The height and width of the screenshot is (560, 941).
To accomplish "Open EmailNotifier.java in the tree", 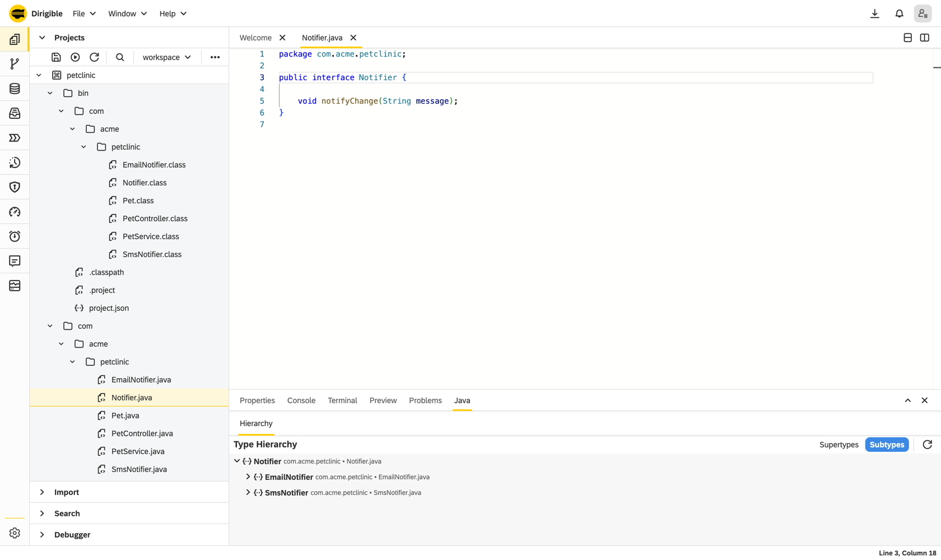I will [129, 380].
